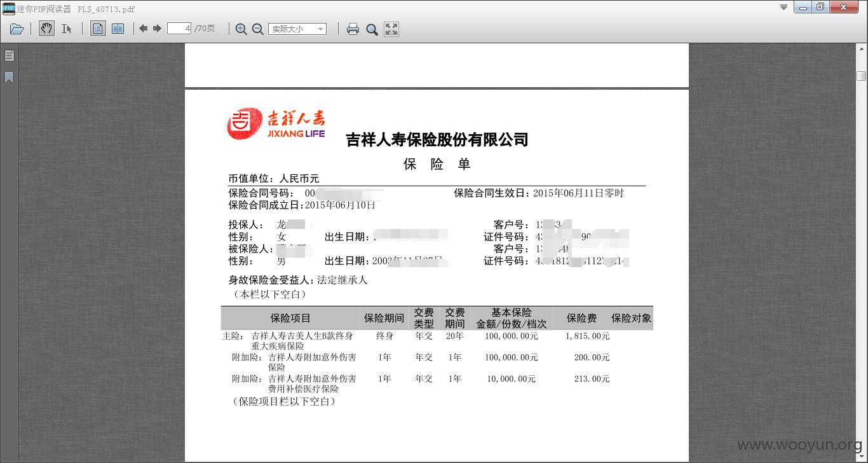The image size is (868, 463).
Task: Click the PDF app logo in the title bar
Action: click(8, 8)
